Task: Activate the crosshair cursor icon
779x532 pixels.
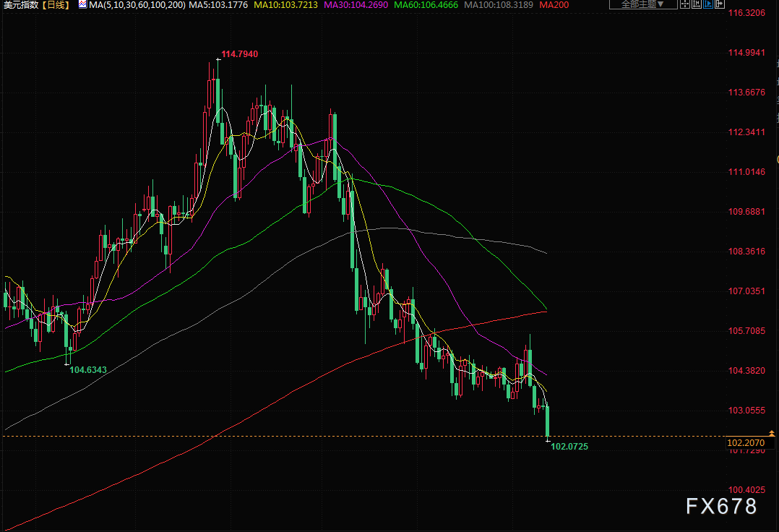Action: point(685,4)
